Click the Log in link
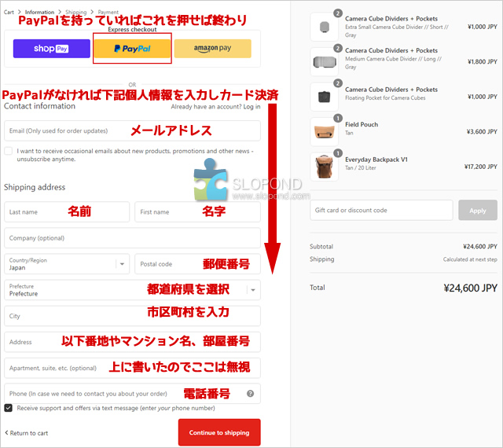 tap(251, 107)
